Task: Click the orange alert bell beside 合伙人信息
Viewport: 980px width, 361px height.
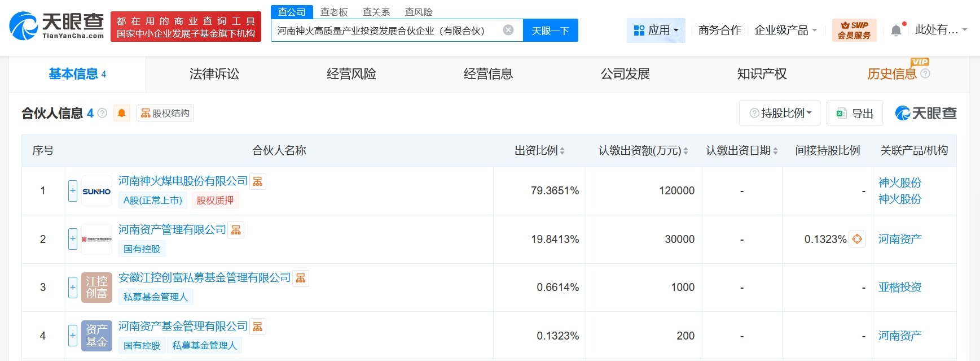Action: coord(121,113)
